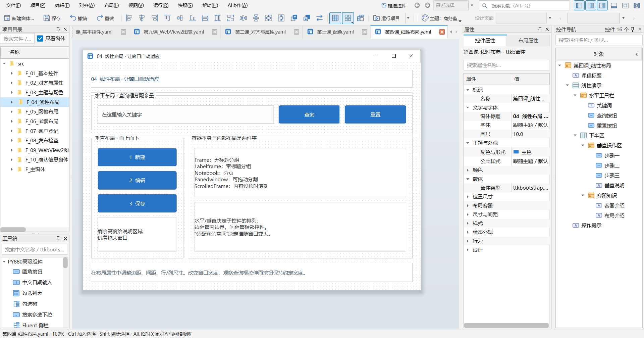644x338 pixels.
Task: Click the 主色 blue color swatch
Action: (x=516, y=152)
